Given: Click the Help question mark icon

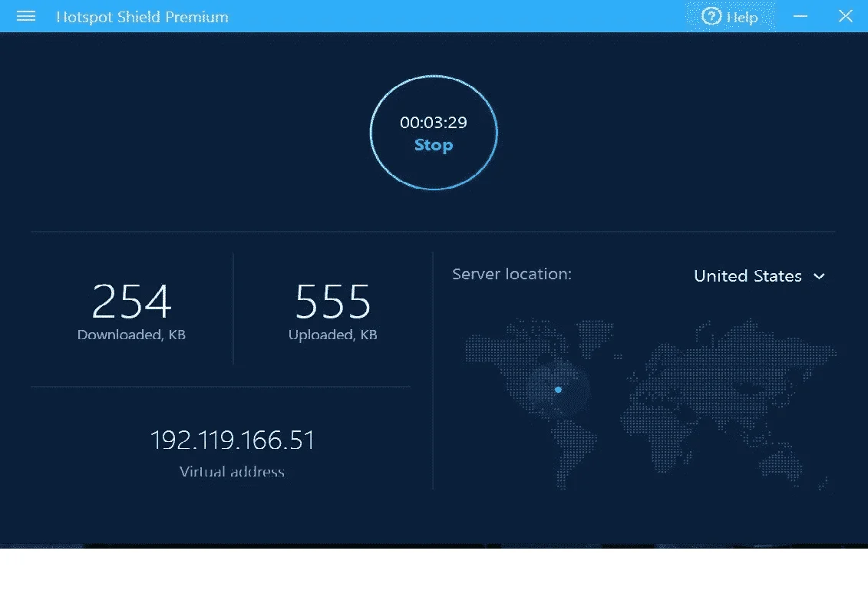Looking at the screenshot, I should click(711, 16).
